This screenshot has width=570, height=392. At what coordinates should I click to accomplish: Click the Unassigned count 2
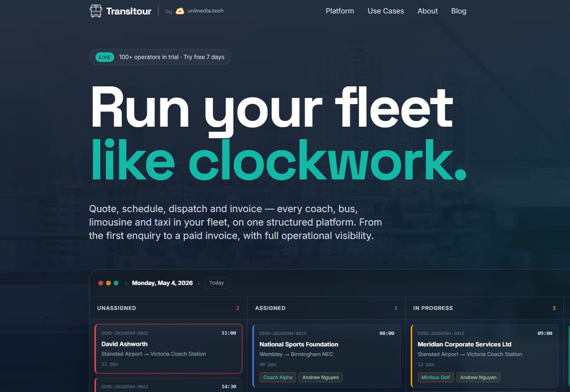(238, 308)
